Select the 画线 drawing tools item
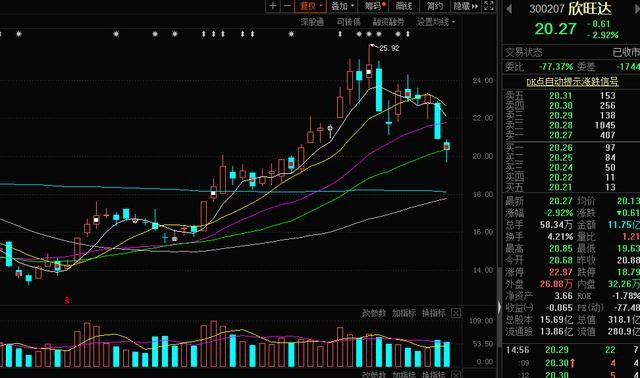Screen dimensions: 640x378 404,6
